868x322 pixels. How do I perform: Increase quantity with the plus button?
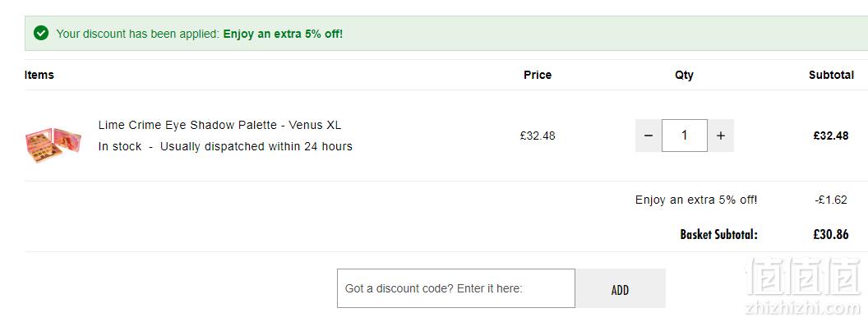721,136
